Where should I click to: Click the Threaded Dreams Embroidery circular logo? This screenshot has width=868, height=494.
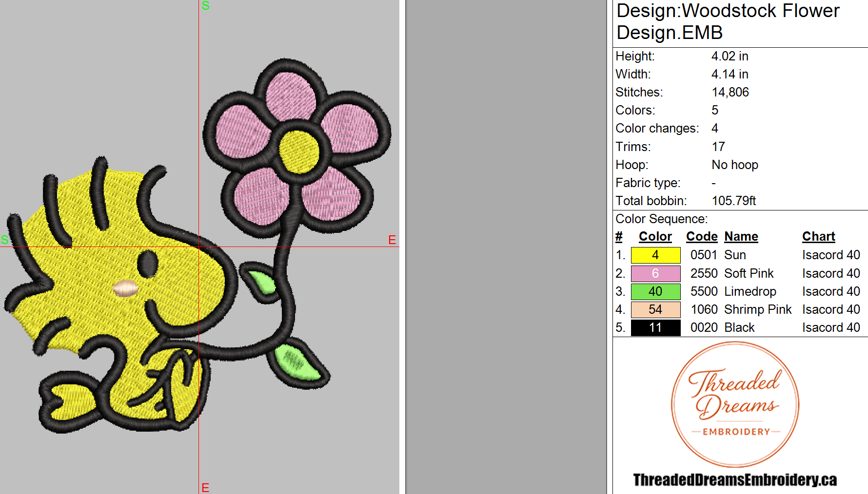coord(735,404)
